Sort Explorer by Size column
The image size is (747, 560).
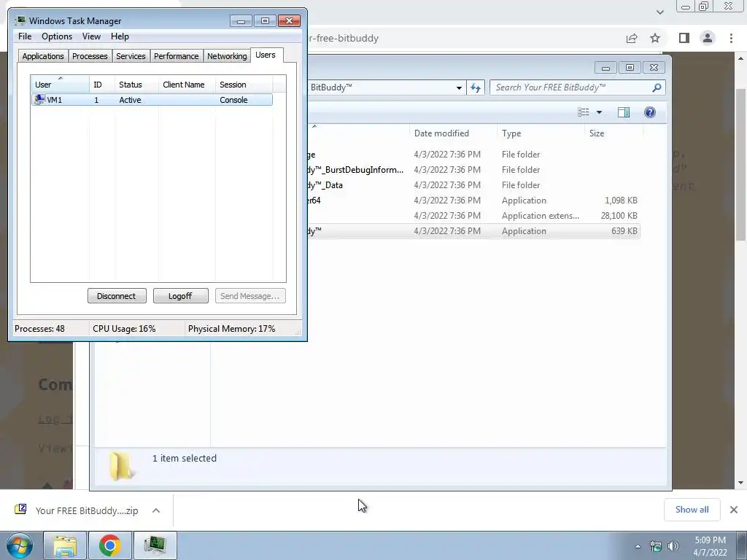tap(614, 133)
